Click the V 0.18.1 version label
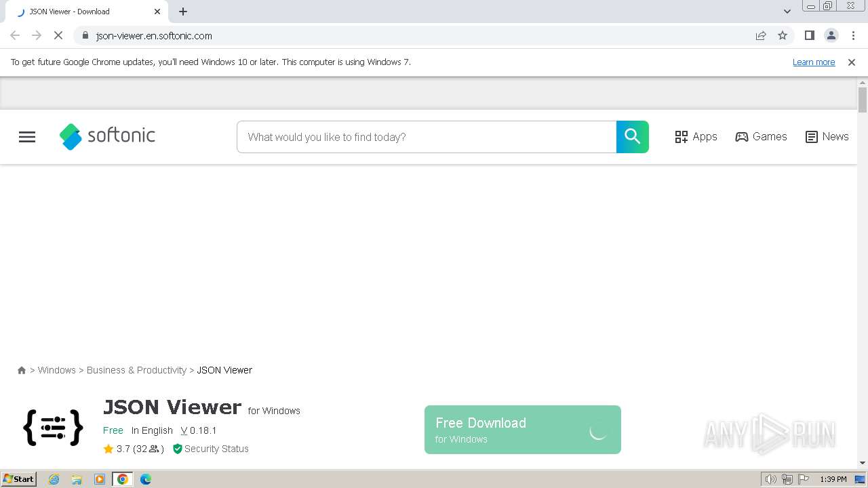The image size is (868, 488). pos(199,430)
